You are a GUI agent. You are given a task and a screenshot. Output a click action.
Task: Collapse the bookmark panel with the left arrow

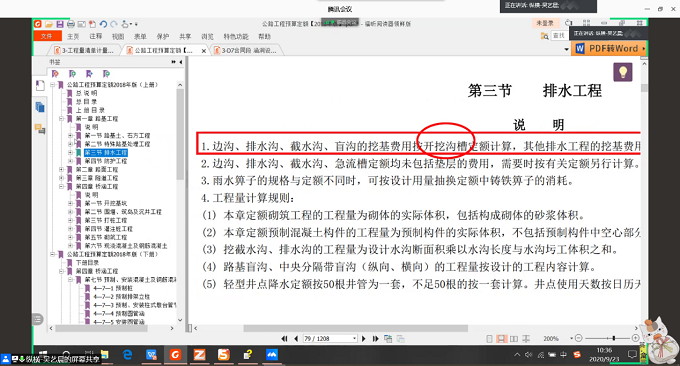tap(181, 62)
